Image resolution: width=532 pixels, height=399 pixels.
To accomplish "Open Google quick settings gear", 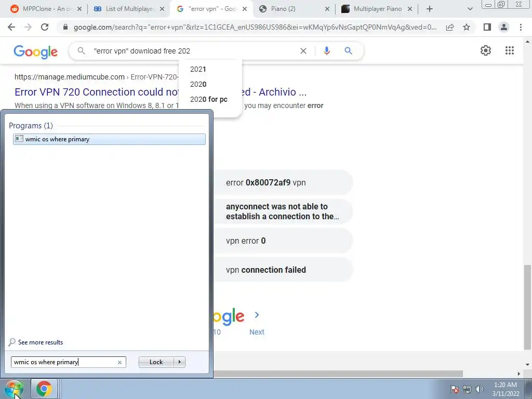I will (486, 50).
